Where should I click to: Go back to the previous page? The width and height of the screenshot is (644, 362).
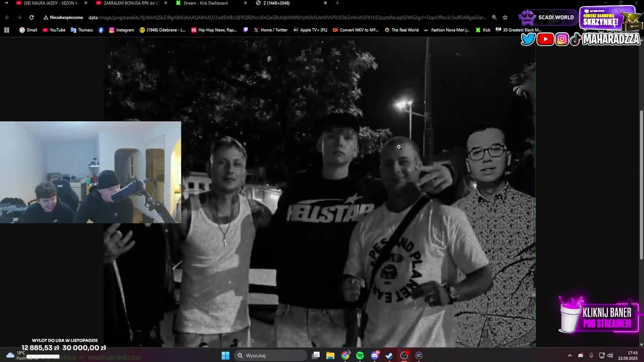(x=7, y=17)
